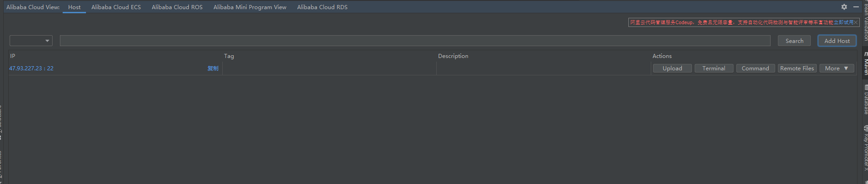Open the Bean Validation side panel

coord(865,21)
